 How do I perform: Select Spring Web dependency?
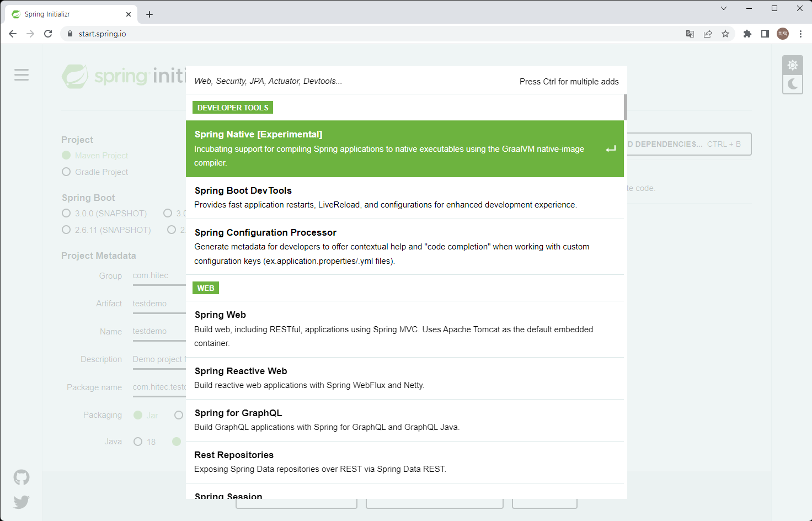405,329
